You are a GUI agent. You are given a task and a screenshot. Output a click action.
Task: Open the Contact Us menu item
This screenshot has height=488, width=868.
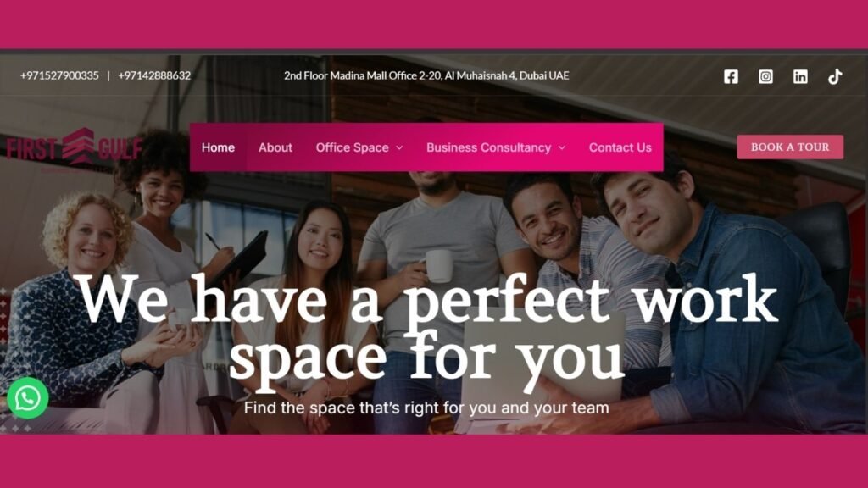pos(620,147)
